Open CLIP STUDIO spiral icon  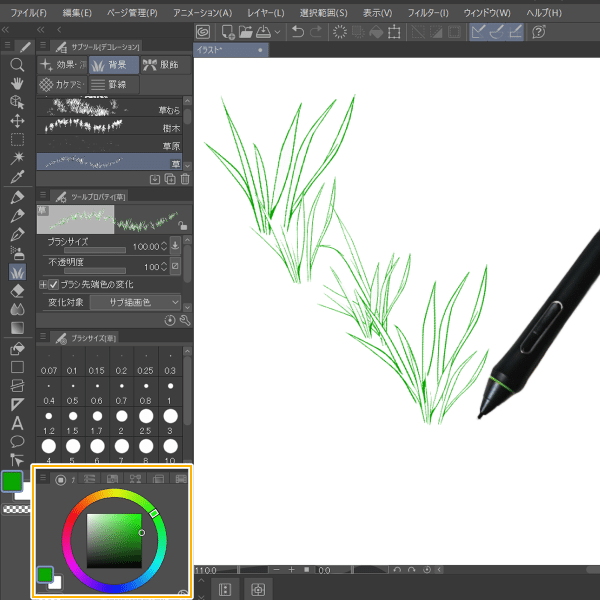pos(203,32)
